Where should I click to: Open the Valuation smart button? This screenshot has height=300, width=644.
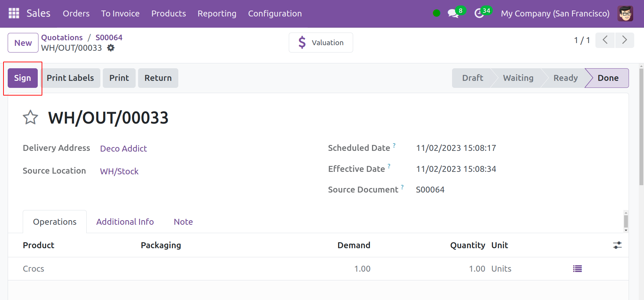pyautogui.click(x=321, y=43)
